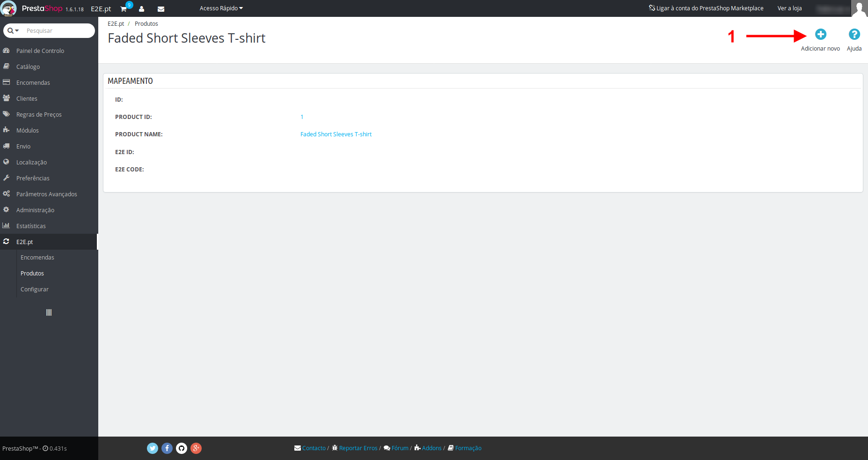This screenshot has width=868, height=460.
Task: Open Catálogo in the sidebar
Action: (x=28, y=67)
